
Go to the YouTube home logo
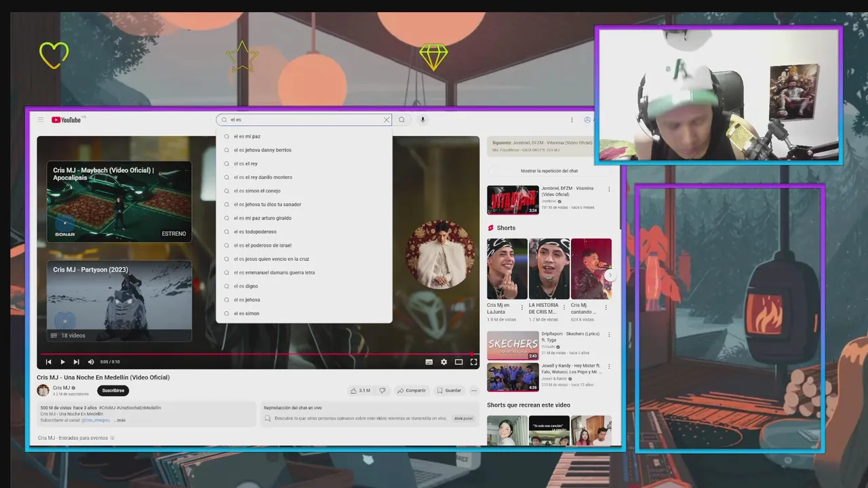point(66,120)
